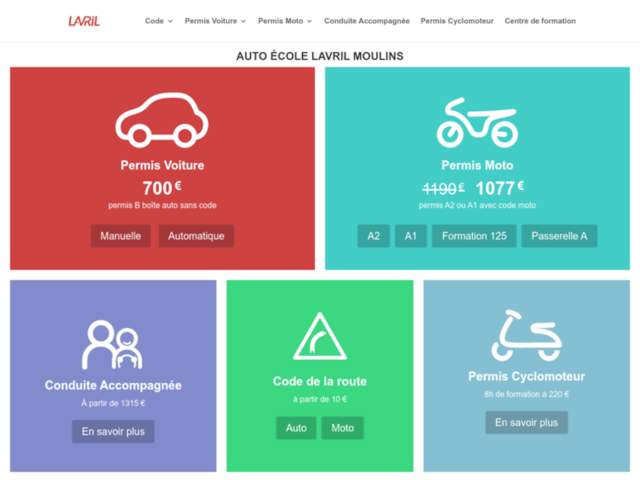Open Permis Cyclomoteur menu item

pyautogui.click(x=457, y=21)
